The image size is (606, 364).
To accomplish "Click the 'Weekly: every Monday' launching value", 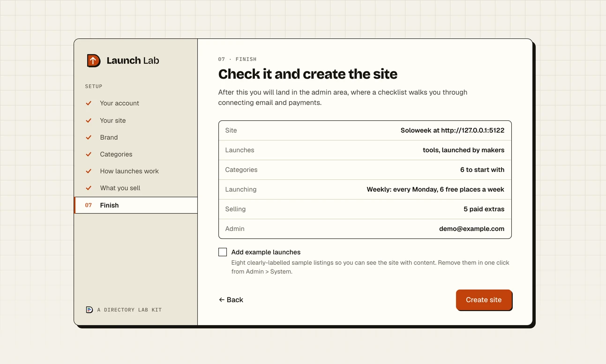I will [435, 189].
